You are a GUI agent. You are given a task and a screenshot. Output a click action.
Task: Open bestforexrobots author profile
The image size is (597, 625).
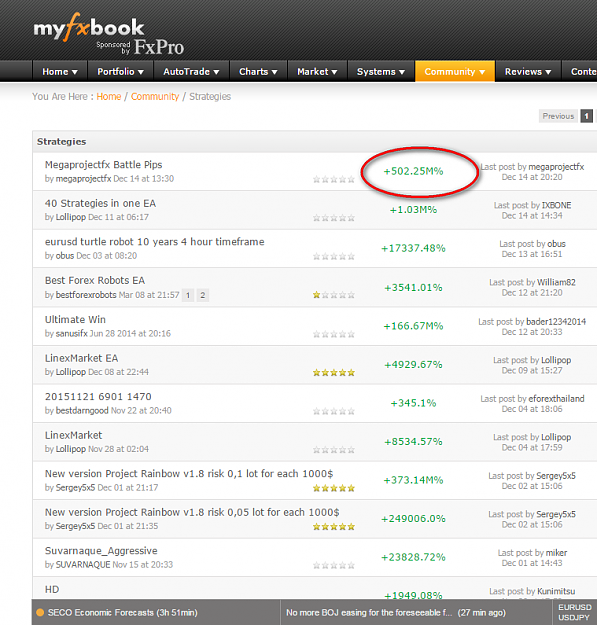pyautogui.click(x=86, y=295)
